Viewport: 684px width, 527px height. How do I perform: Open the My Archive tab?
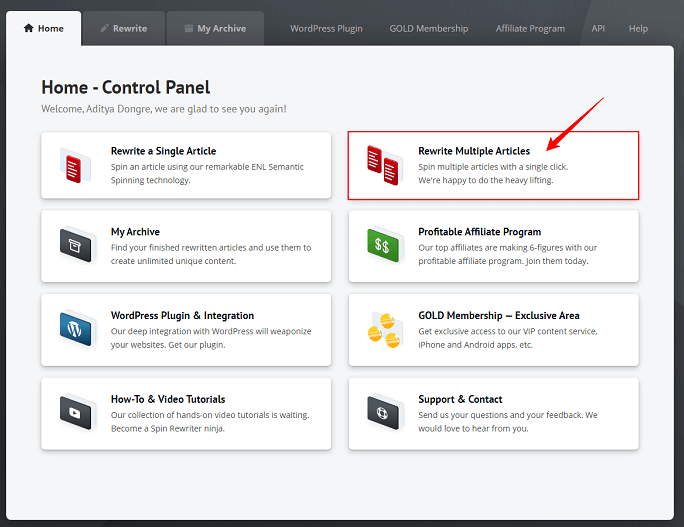point(215,28)
